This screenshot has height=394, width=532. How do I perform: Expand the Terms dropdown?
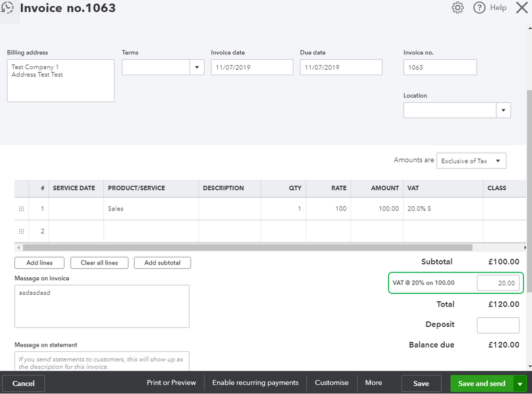coord(197,67)
